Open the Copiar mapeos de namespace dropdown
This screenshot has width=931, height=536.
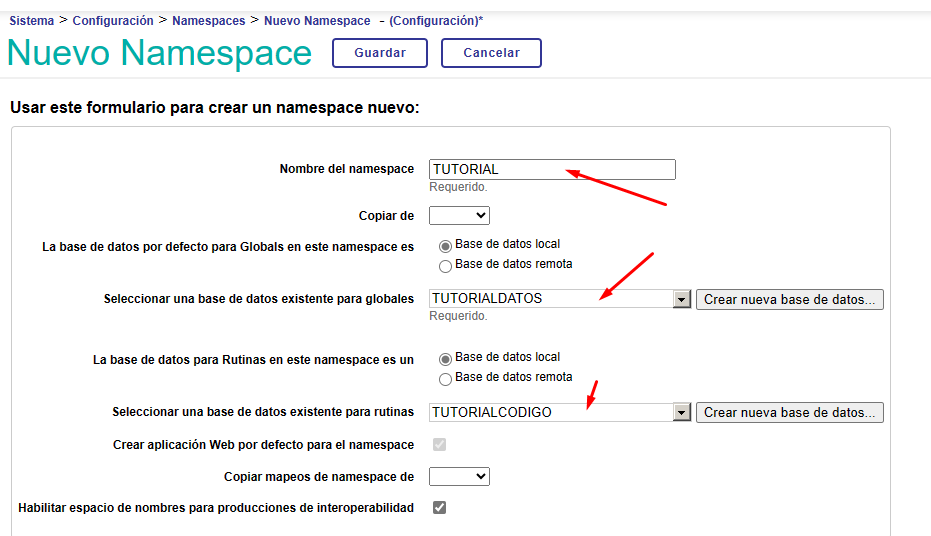(x=459, y=477)
